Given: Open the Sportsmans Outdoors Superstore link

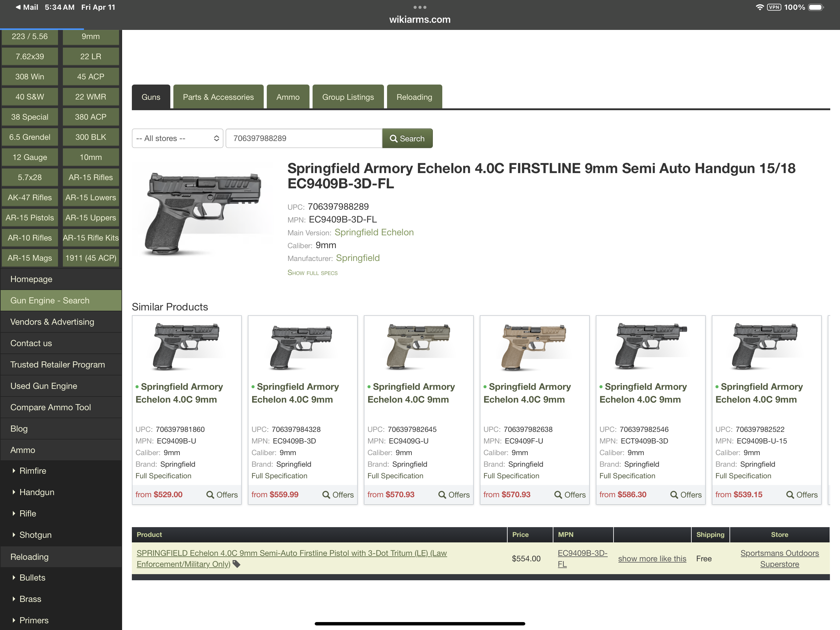Looking at the screenshot, I should pyautogui.click(x=779, y=558).
